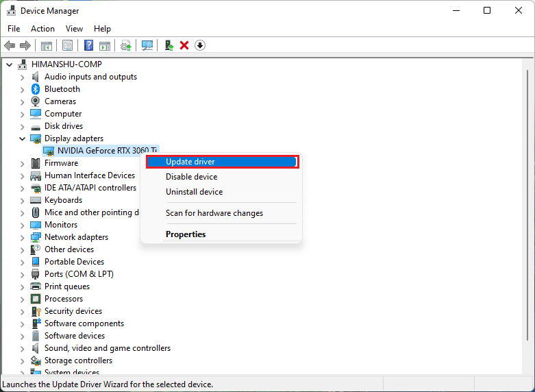Open the File menu
This screenshot has height=392, width=535.
pyautogui.click(x=14, y=29)
